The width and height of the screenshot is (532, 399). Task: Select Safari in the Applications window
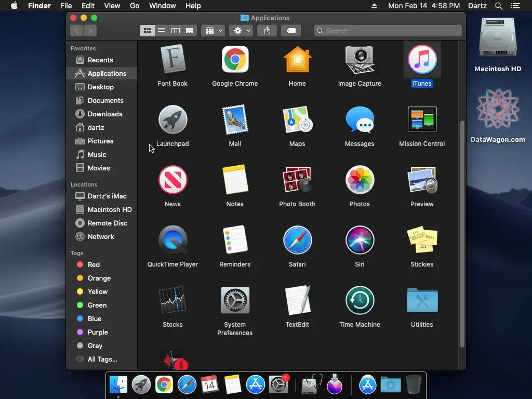[297, 240]
